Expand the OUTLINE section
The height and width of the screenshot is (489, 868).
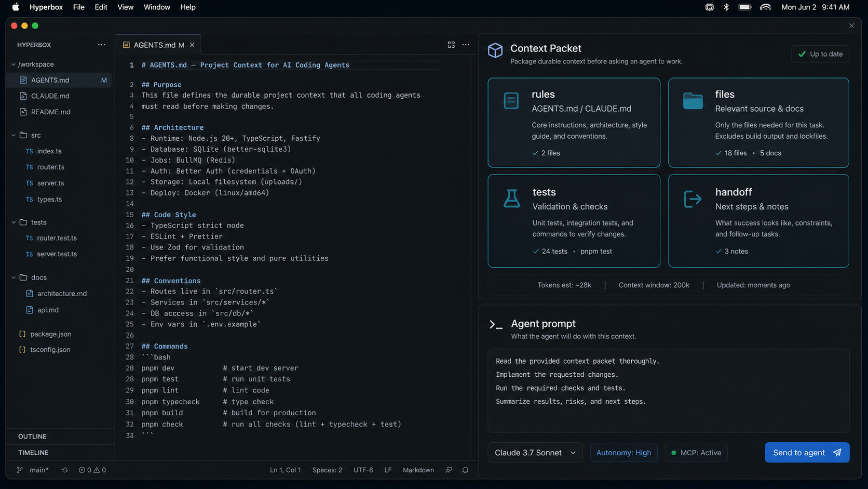pos(60,437)
